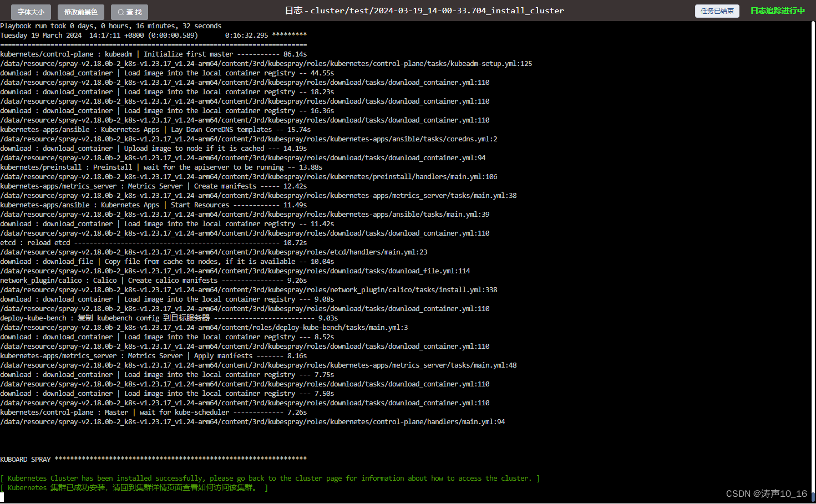Click the preinstall/handlers/main.yml:106 path line
816x504 pixels.
pos(249,177)
